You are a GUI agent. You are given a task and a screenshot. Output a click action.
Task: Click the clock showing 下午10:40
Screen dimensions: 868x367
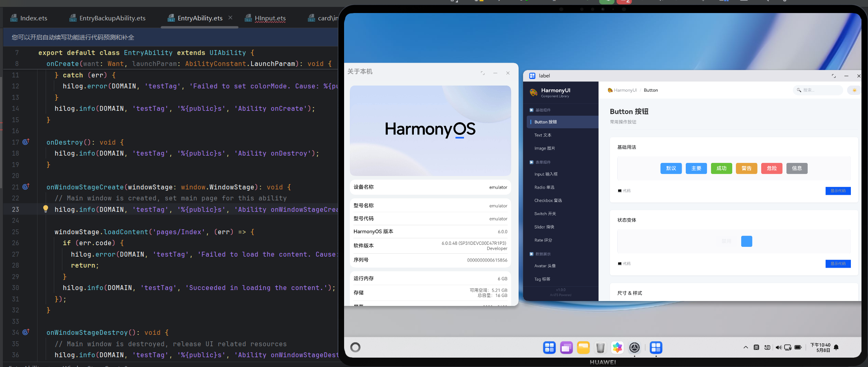coord(820,345)
